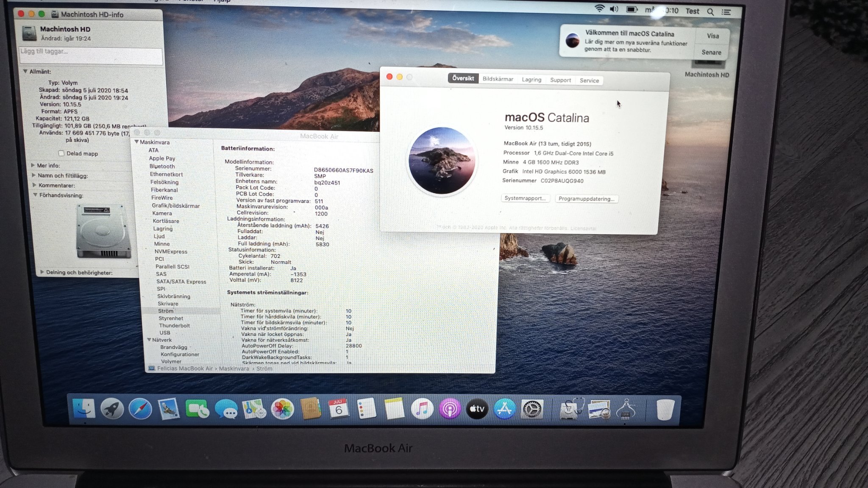Click the hard drive preview thumbnail

103,231
